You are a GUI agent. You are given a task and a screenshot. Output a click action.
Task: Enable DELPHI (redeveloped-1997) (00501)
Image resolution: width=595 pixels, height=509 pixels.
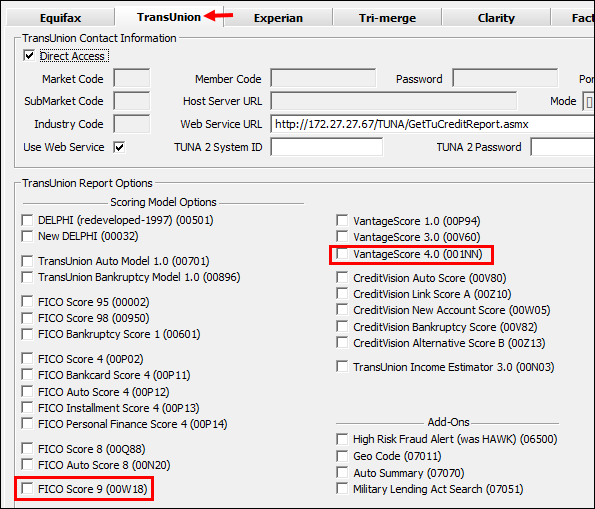point(27,220)
